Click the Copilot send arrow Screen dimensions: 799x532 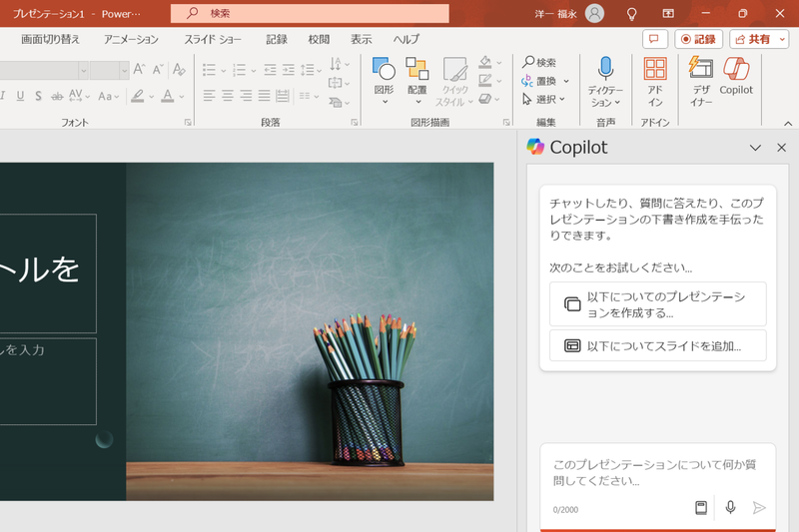(x=759, y=508)
